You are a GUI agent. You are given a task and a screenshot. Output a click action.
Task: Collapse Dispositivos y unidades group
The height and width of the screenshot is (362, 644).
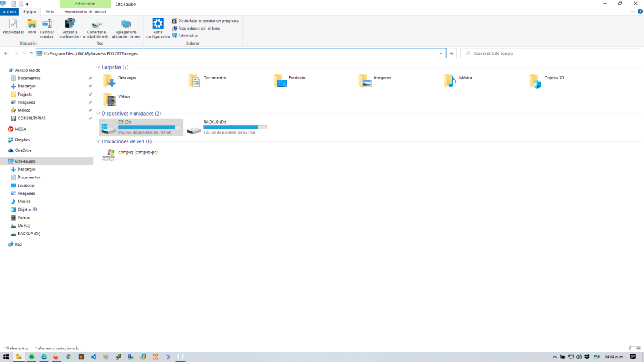tap(98, 114)
